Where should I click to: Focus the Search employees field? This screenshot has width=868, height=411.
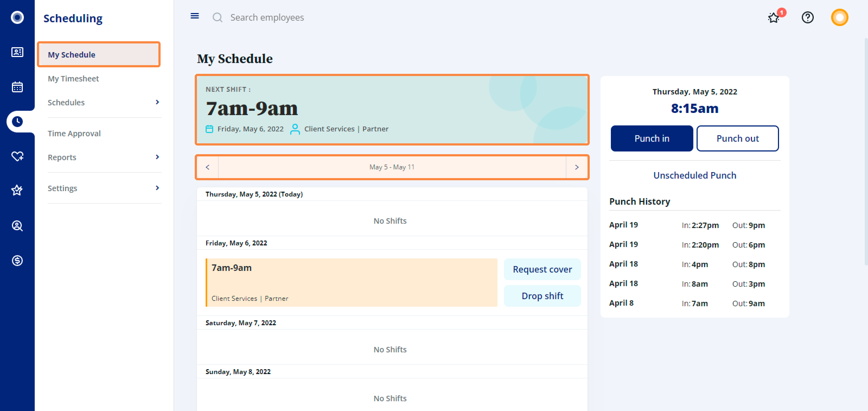click(x=267, y=17)
